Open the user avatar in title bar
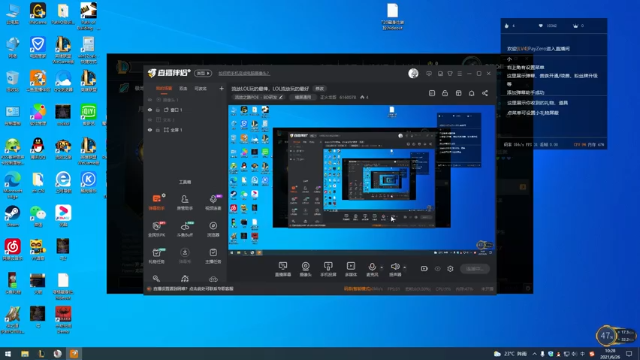This screenshot has width=640, height=360. (x=413, y=73)
